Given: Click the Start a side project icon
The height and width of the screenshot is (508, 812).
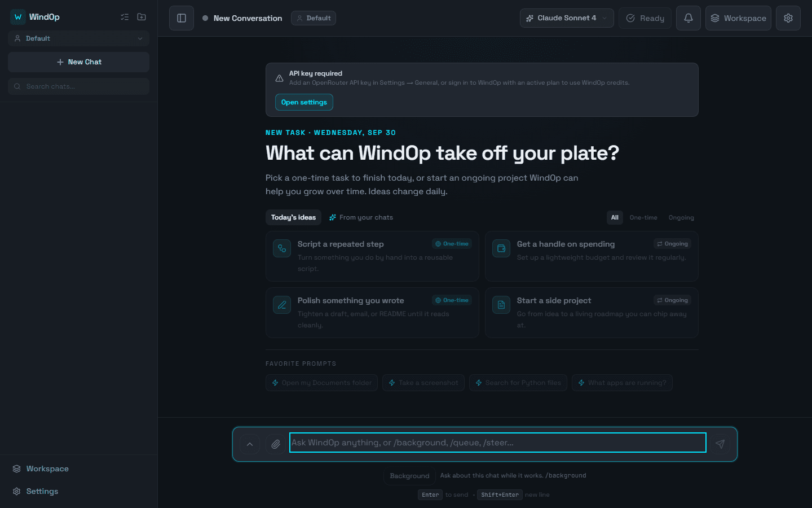Looking at the screenshot, I should (x=501, y=305).
